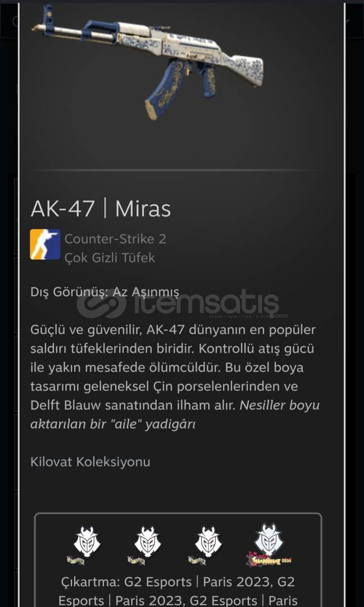
Task: Select the first G2 Esports Paris 2023 sticker
Action: point(86,545)
